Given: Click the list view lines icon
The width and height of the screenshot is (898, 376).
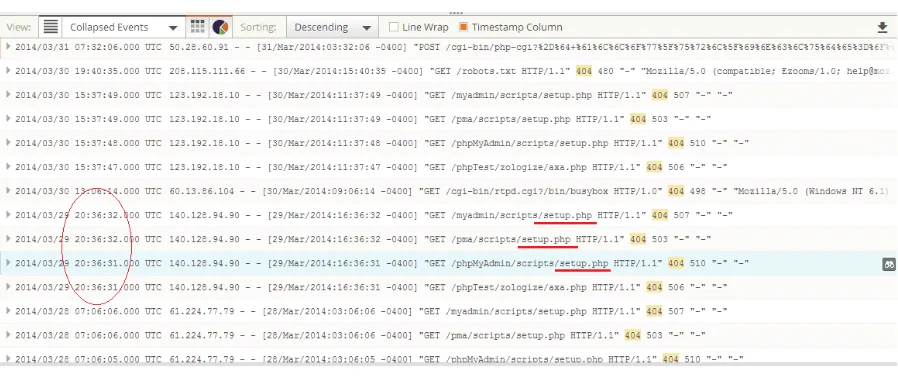Looking at the screenshot, I should coord(51,27).
